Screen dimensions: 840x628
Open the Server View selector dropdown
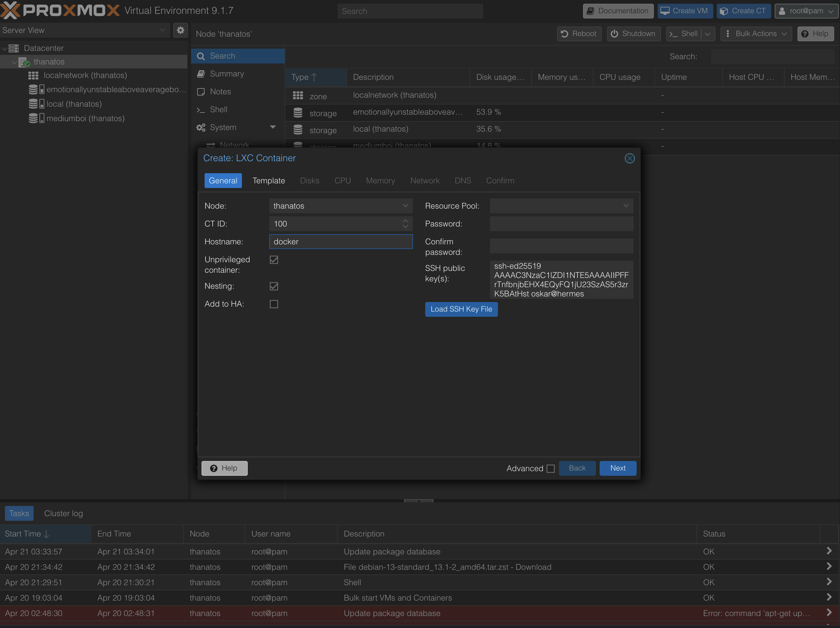[x=162, y=31]
